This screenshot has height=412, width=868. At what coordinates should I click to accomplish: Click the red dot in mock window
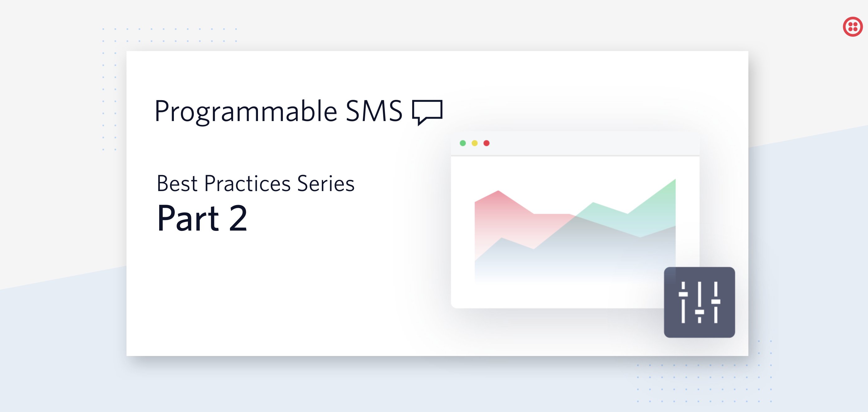(486, 143)
